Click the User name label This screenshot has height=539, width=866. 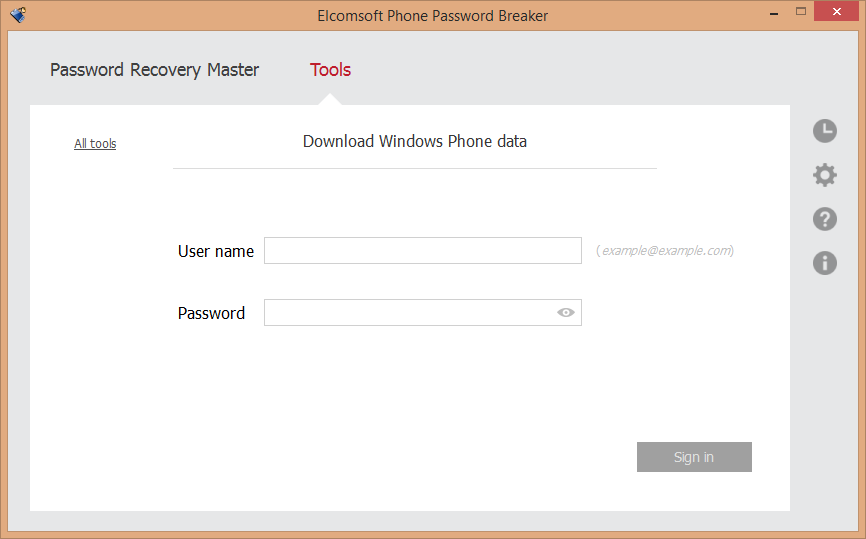(215, 251)
